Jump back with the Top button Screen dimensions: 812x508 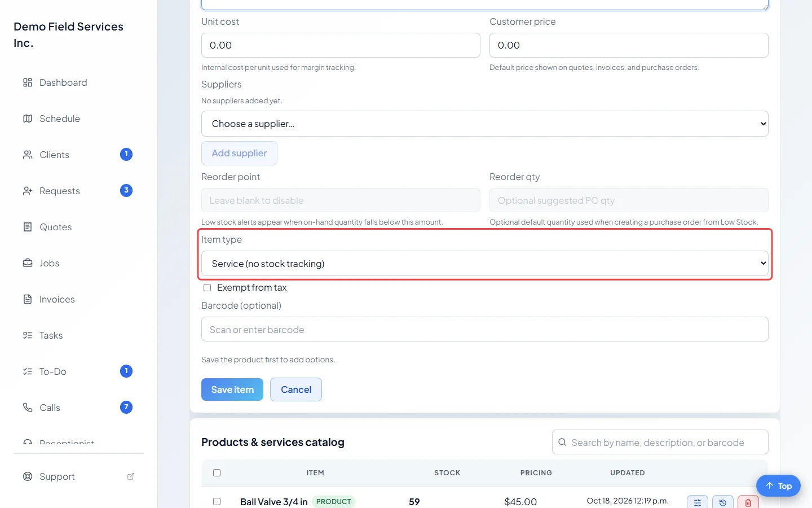click(778, 486)
